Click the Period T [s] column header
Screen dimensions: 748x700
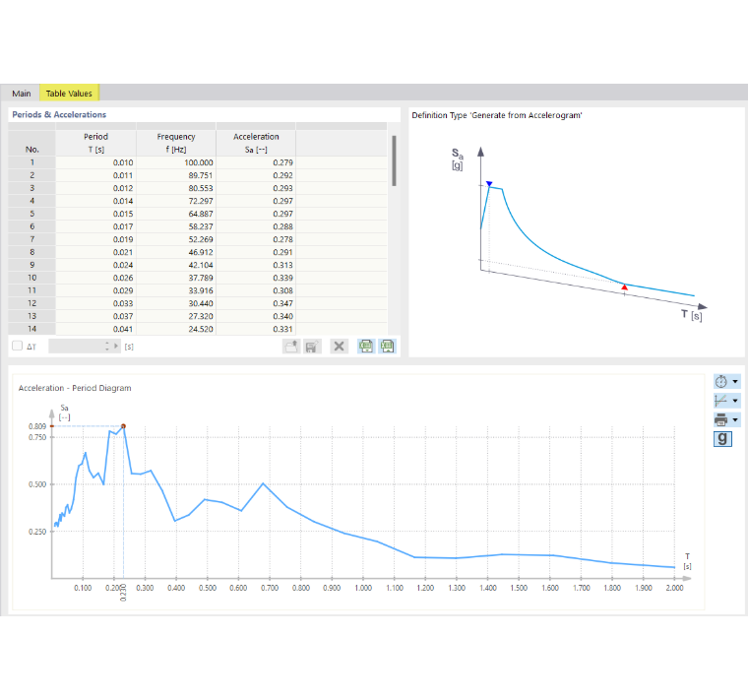tap(95, 143)
